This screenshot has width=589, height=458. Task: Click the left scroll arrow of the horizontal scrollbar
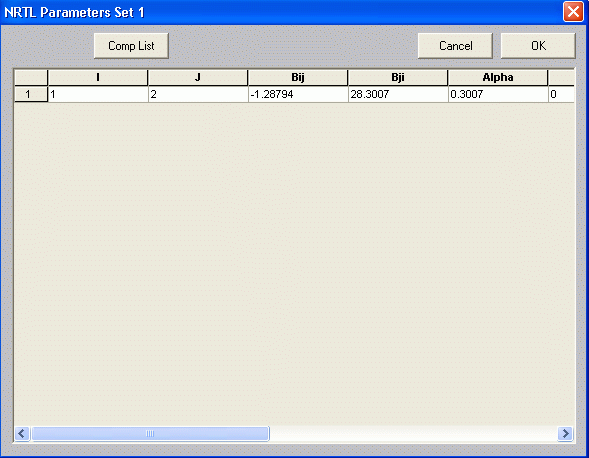tap(22, 434)
